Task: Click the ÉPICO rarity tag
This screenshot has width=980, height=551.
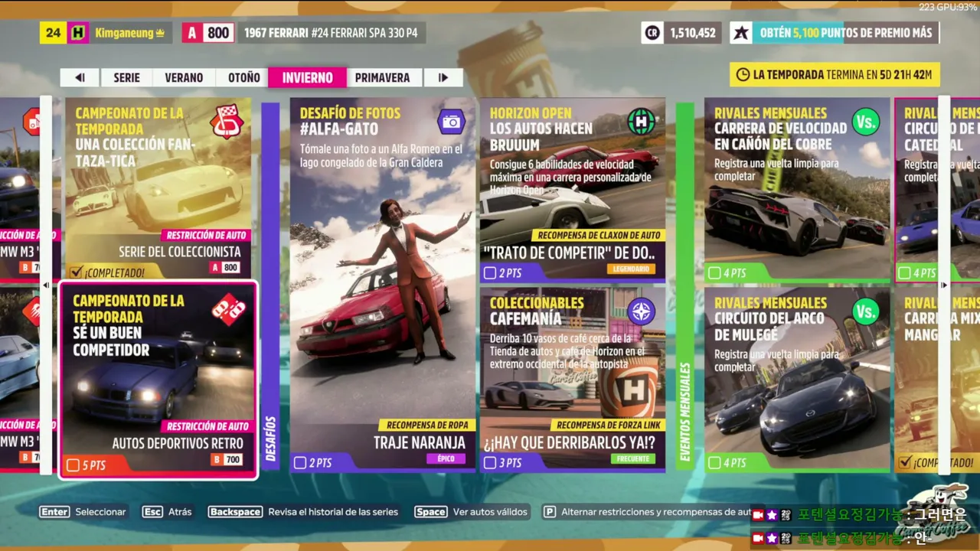Action: [446, 459]
